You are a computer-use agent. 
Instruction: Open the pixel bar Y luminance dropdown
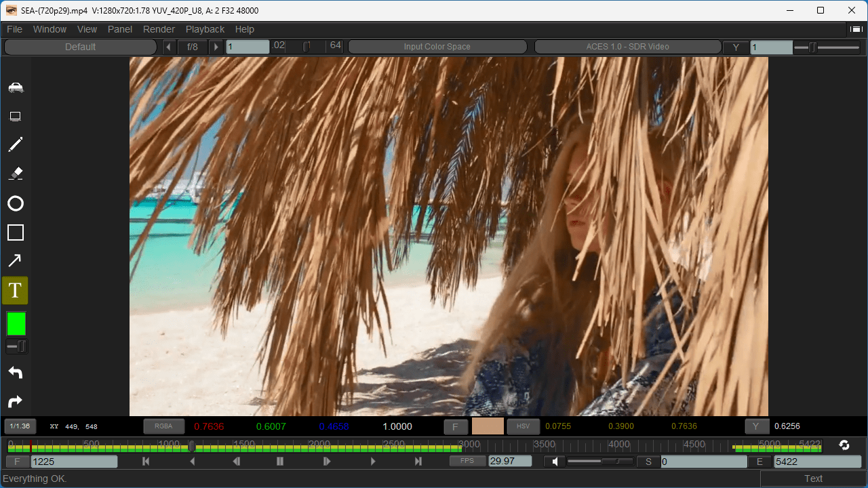[x=757, y=426]
